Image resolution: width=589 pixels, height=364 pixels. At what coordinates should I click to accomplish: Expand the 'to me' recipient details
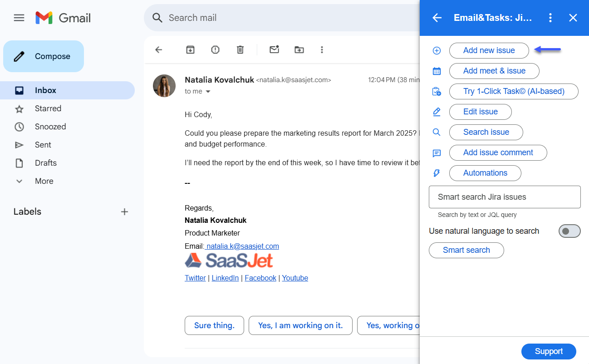208,92
